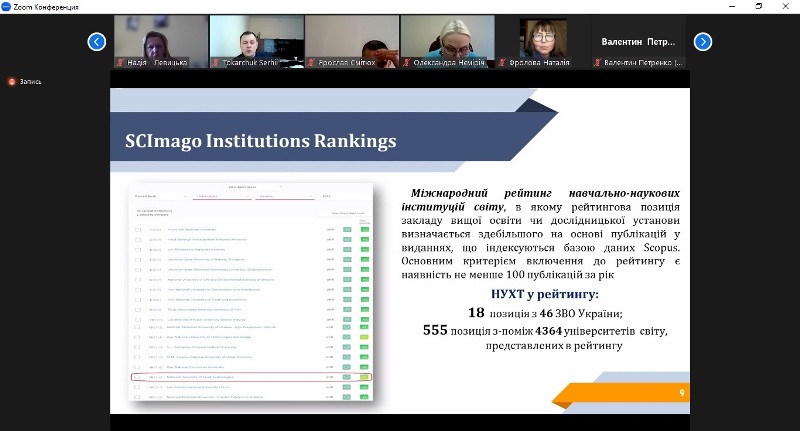Click muted mic icon for Валентин Петренко
This screenshot has width=800, height=431.
pyautogui.click(x=597, y=63)
